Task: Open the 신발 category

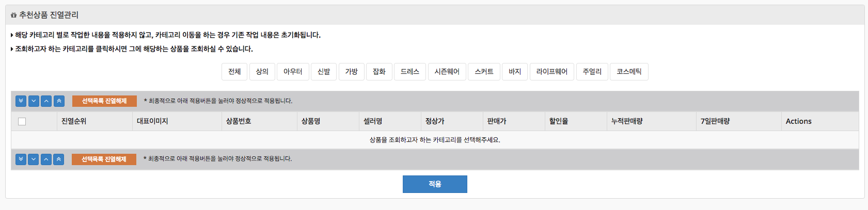Action: point(324,72)
